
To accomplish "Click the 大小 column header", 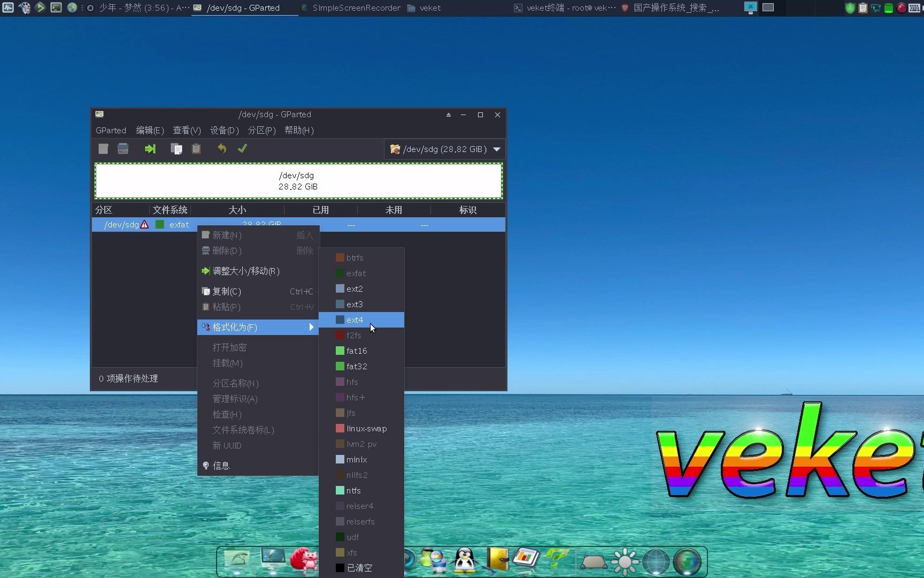I will (x=237, y=210).
